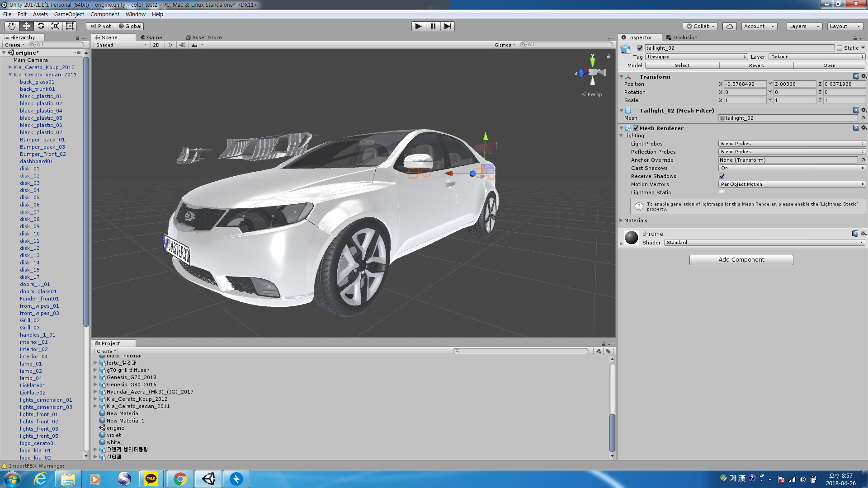
Task: Select the Rotate tool
Action: [x=41, y=26]
